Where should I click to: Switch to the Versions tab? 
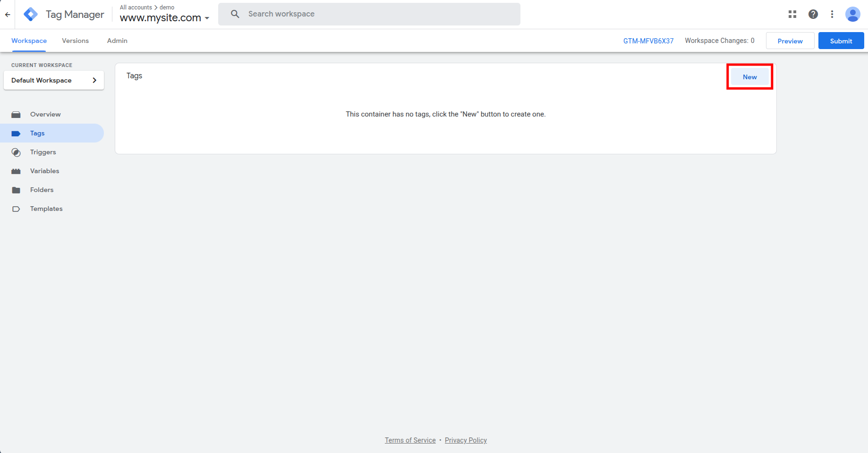click(76, 41)
